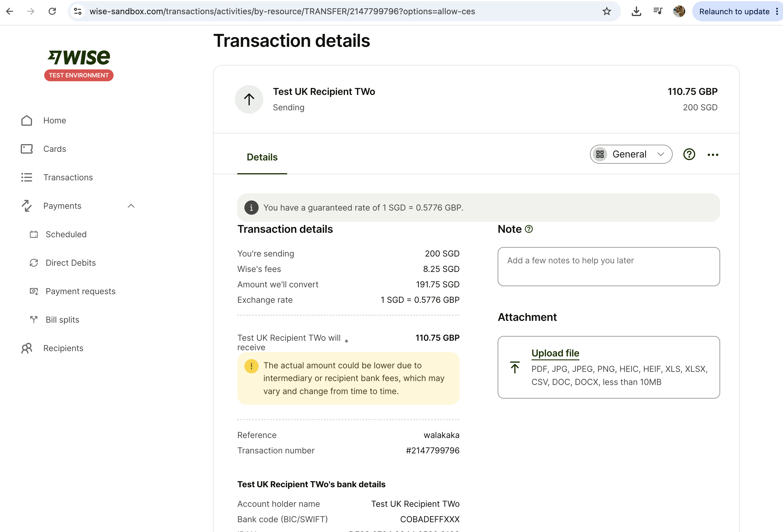This screenshot has height=532, width=783.
Task: Click the exchange rate 1 SGD = 0.5776 GBP value
Action: point(420,300)
